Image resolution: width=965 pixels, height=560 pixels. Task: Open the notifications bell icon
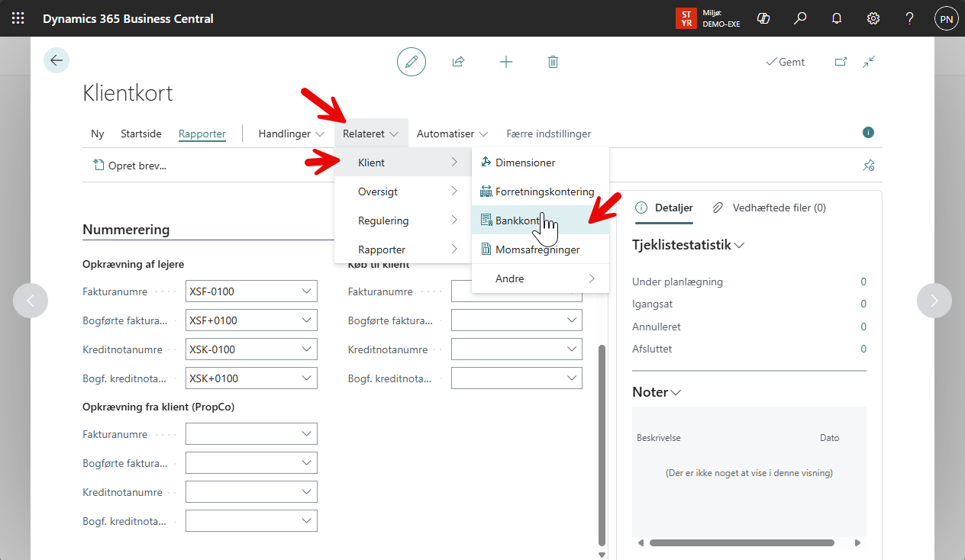pos(837,18)
